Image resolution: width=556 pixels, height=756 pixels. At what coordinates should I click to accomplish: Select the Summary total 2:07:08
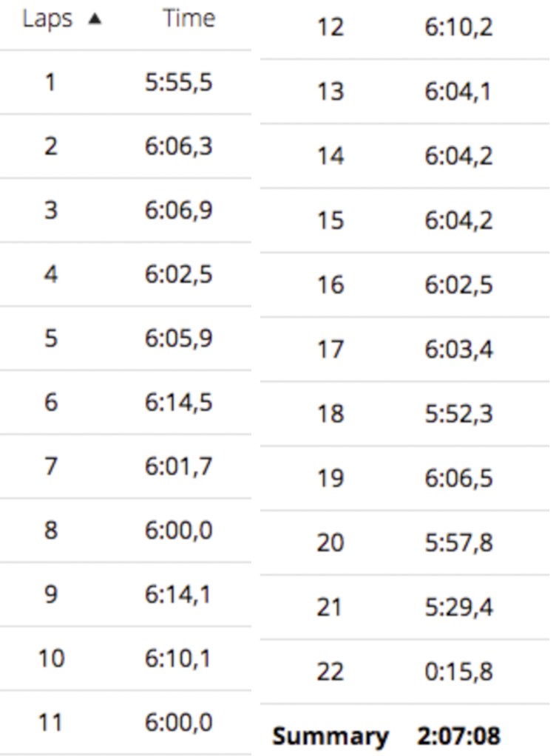458,736
